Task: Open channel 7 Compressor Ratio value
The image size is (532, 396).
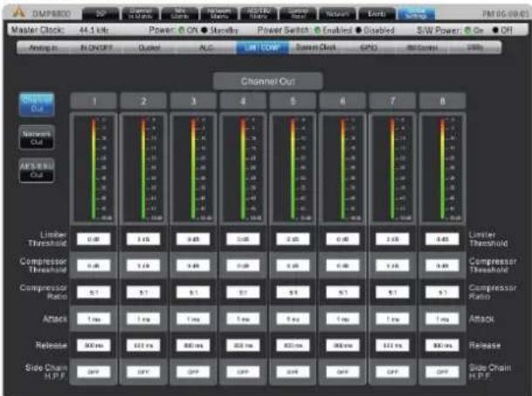Action: point(392,292)
